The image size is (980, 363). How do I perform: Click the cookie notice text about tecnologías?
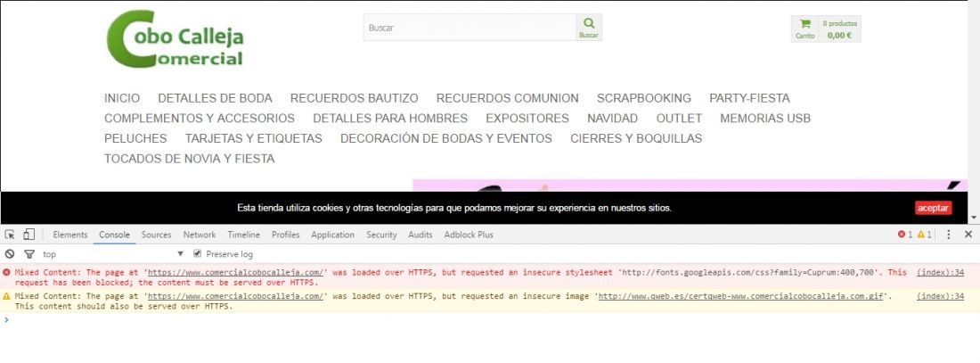click(x=454, y=208)
